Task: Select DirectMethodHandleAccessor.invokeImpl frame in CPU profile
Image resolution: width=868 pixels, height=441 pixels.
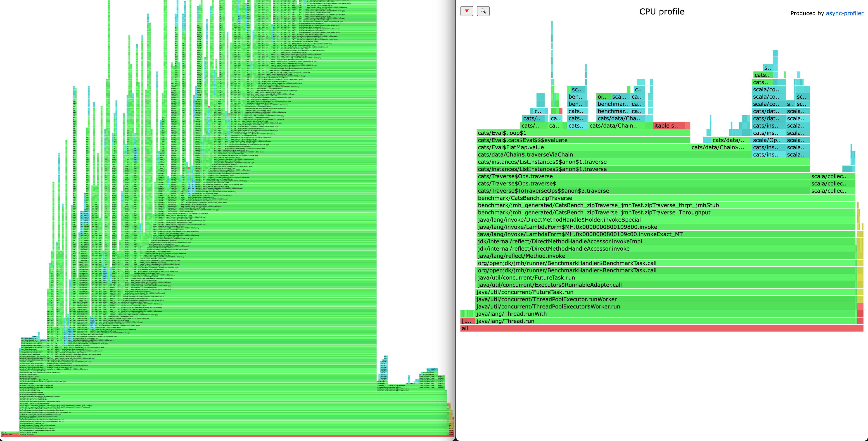Action: pyautogui.click(x=666, y=241)
